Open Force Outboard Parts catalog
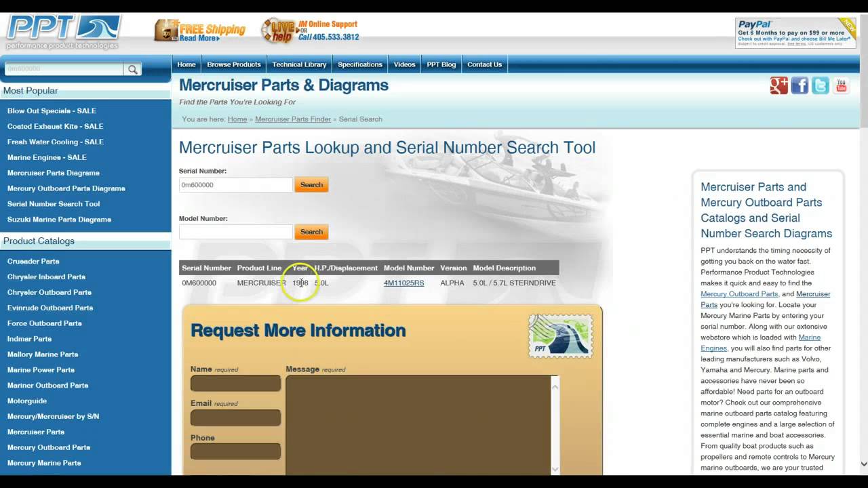This screenshot has width=868, height=488. [x=45, y=324]
